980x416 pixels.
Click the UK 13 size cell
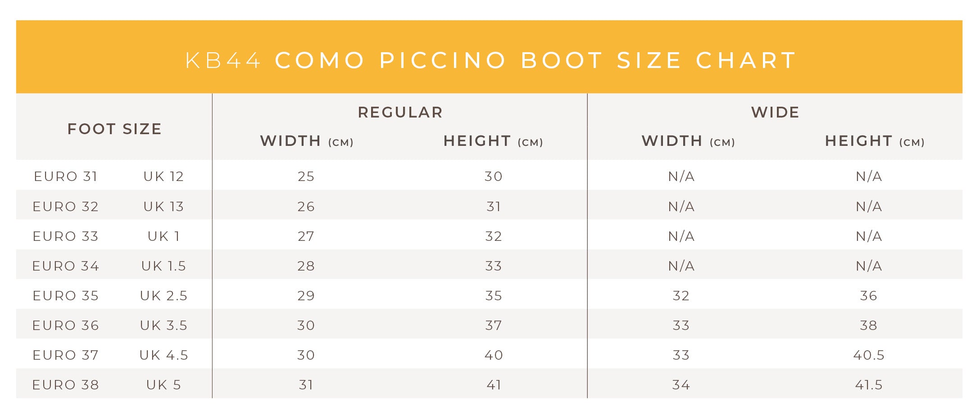(x=163, y=207)
